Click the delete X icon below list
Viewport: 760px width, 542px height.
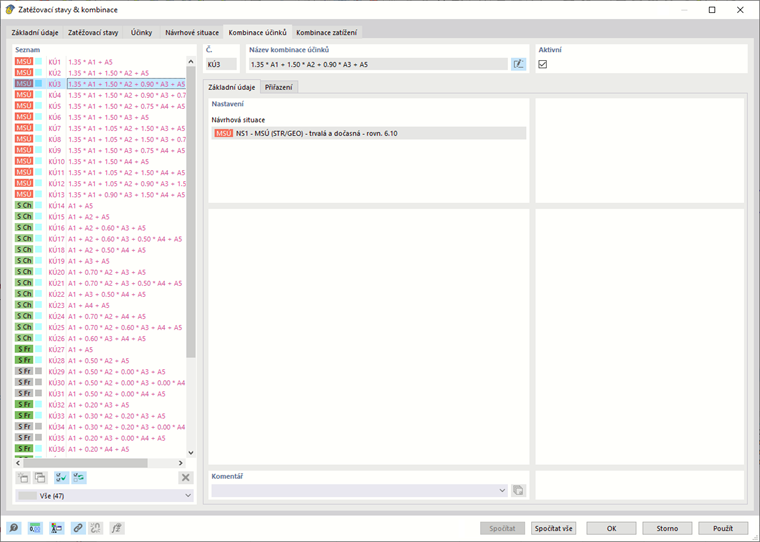point(185,478)
